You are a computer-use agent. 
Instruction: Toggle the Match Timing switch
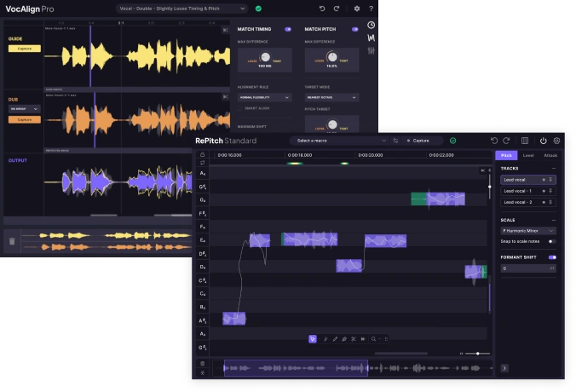point(287,29)
